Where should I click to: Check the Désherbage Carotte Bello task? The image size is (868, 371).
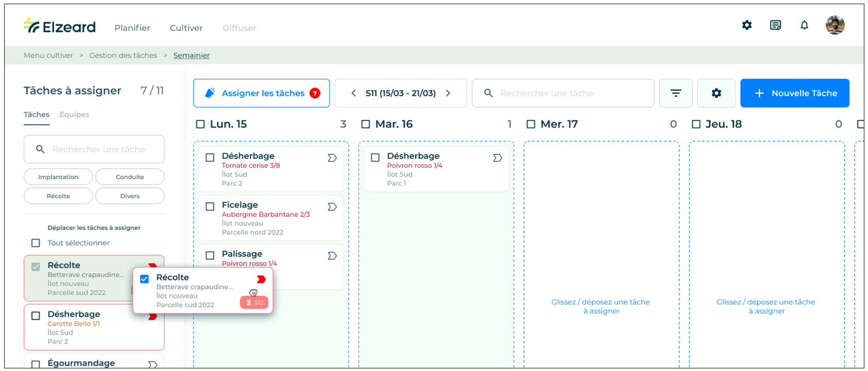pos(35,316)
